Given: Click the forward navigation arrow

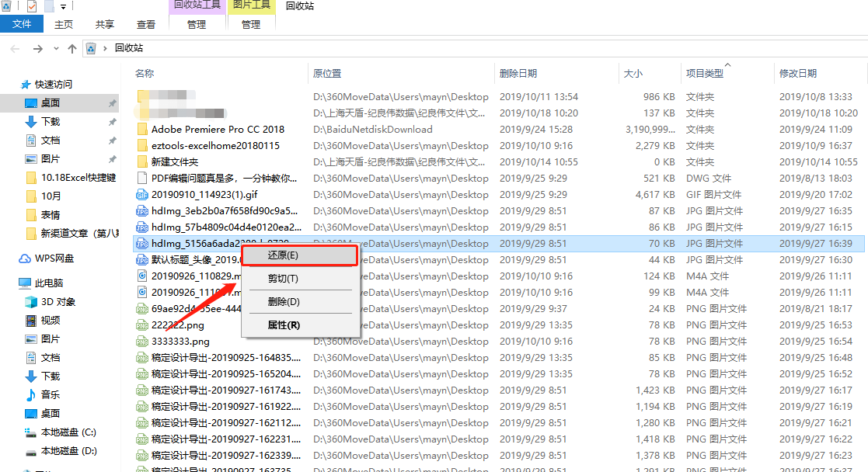Looking at the screenshot, I should click(37, 49).
